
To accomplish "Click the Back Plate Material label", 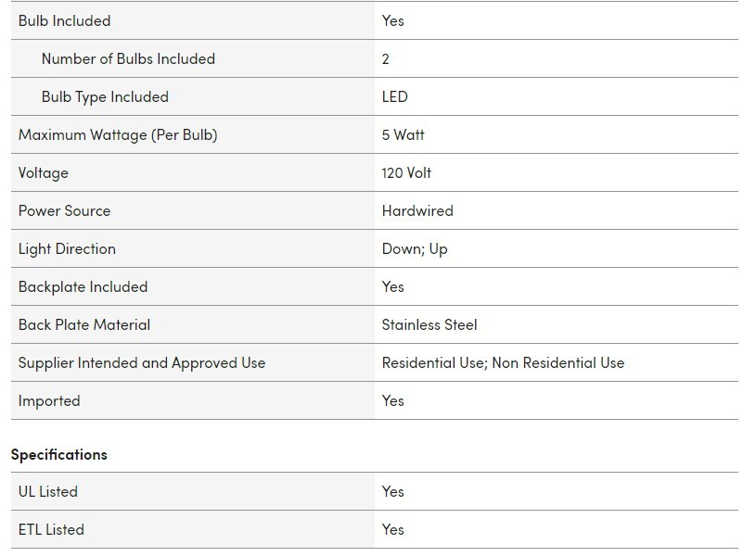I will coord(84,324).
